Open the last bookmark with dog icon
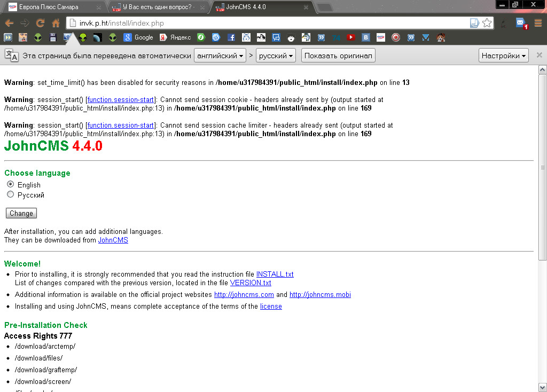The height and width of the screenshot is (392, 547). 441,37
